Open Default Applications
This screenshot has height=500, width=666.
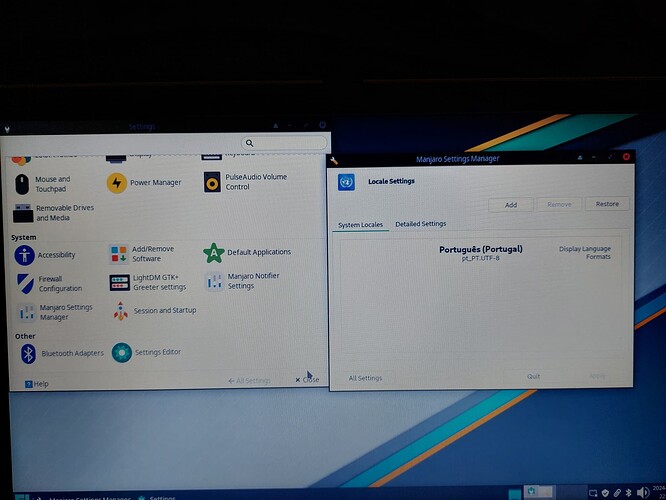click(x=247, y=252)
